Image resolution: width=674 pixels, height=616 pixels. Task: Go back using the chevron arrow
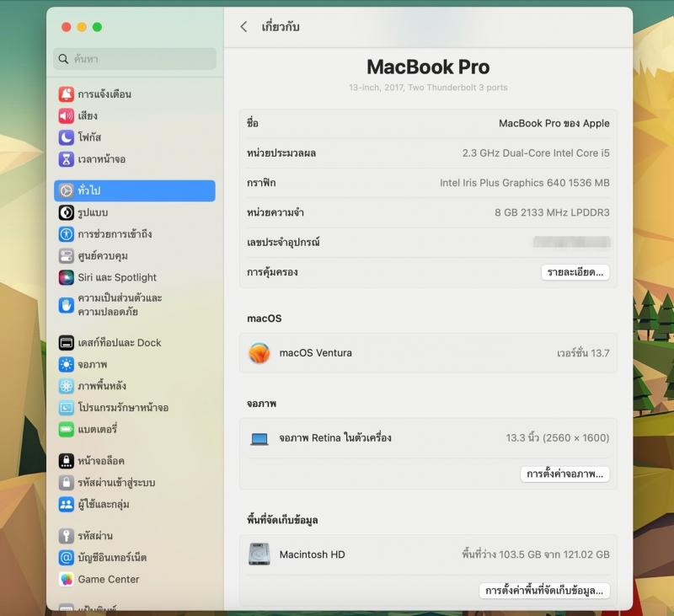point(243,27)
